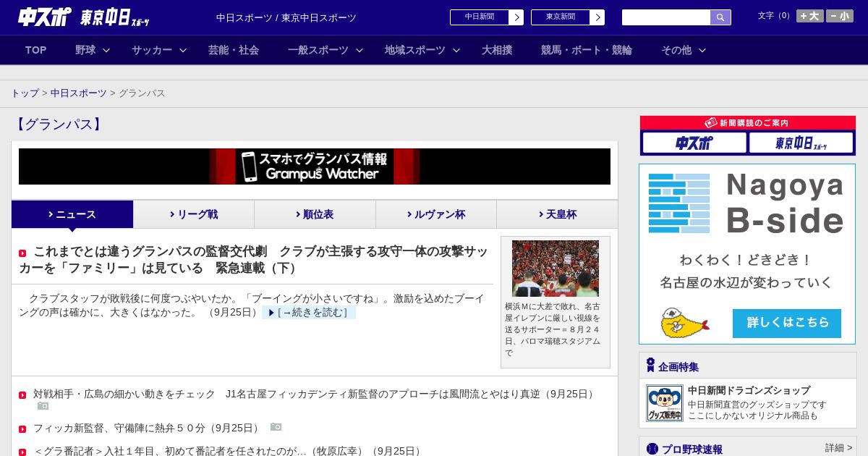Click 中スポ button in 新聞購読のご案内 box
868x456 pixels.
[x=694, y=143]
